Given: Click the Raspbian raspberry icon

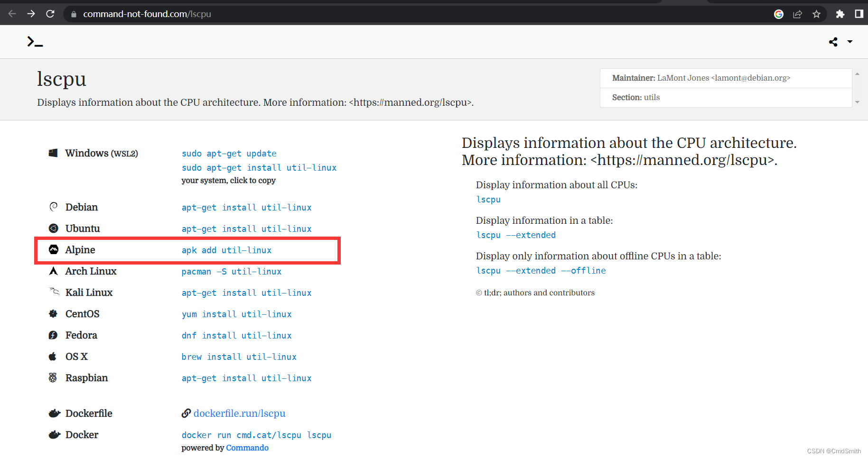Looking at the screenshot, I should pos(53,377).
